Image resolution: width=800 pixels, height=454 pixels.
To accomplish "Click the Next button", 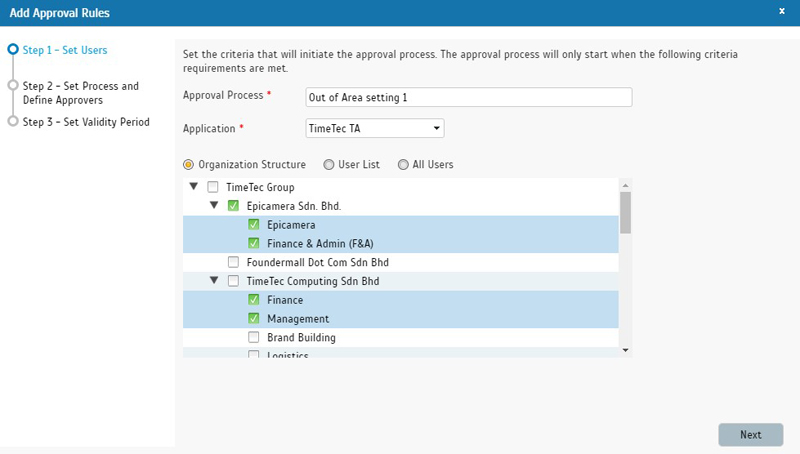I will 751,435.
